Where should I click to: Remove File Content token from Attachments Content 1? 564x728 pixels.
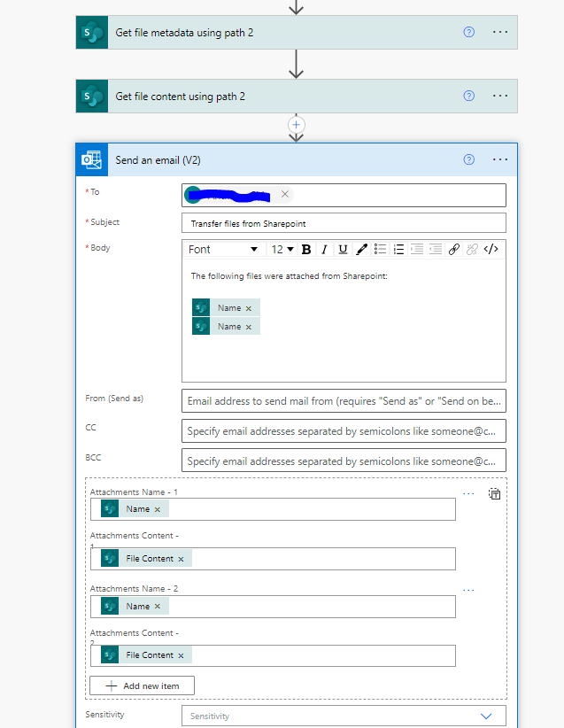click(x=181, y=559)
